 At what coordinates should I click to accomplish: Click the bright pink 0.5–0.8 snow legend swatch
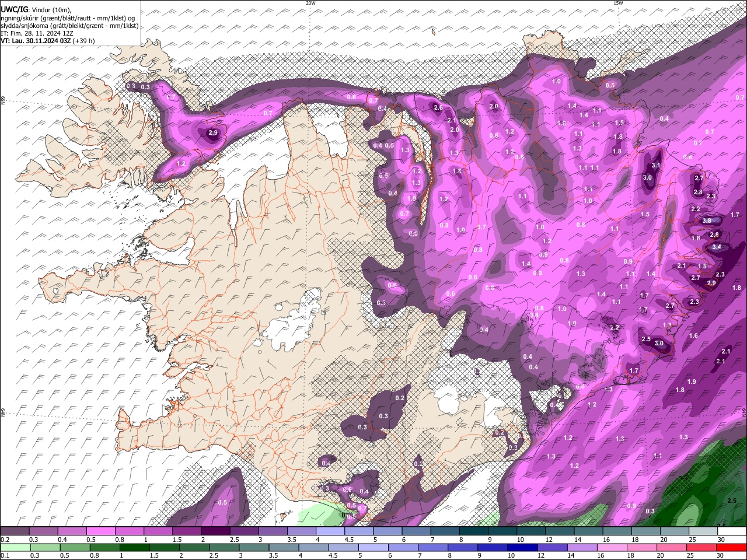point(100,531)
